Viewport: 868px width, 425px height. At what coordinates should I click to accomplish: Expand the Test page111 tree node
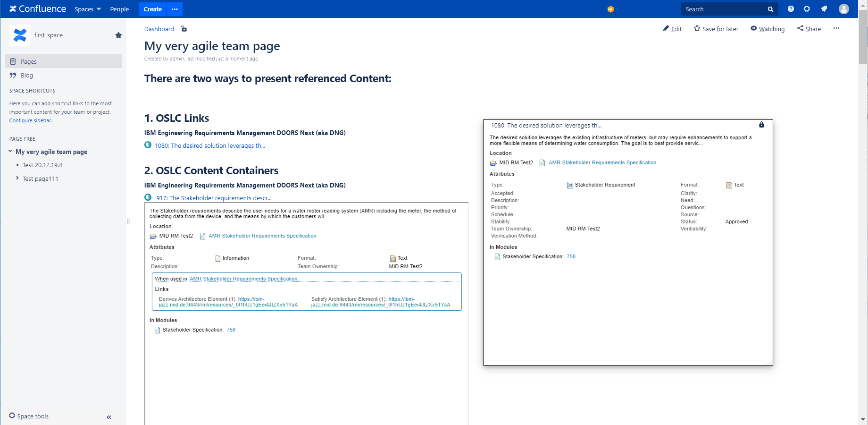(17, 178)
